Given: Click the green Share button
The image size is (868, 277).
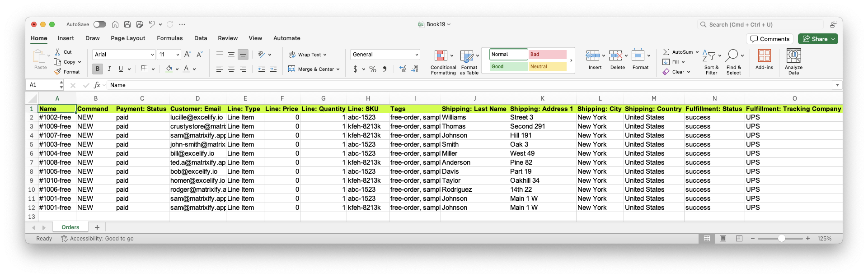Looking at the screenshot, I should pyautogui.click(x=817, y=39).
